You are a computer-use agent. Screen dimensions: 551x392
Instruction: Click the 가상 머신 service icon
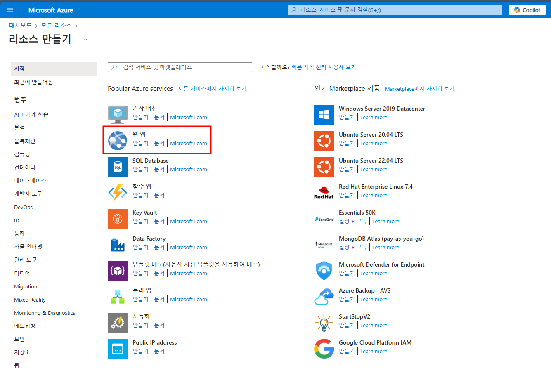[118, 114]
